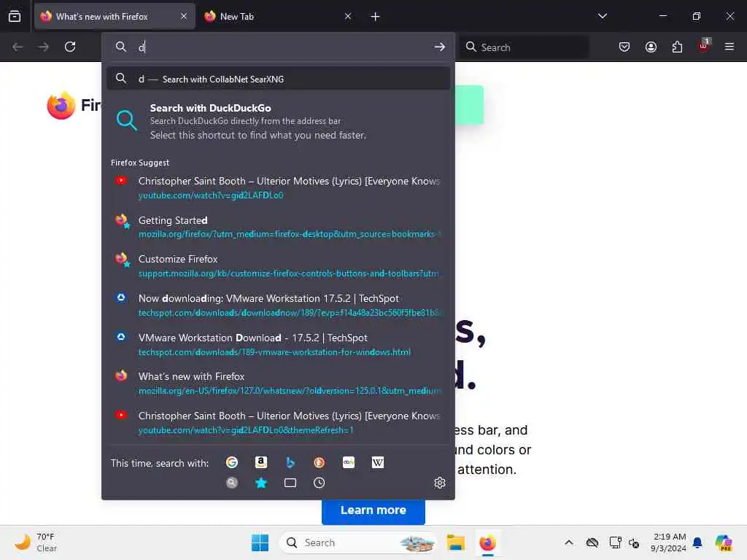Open VMware Workstation Download TechSpot suggestion

click(x=278, y=344)
